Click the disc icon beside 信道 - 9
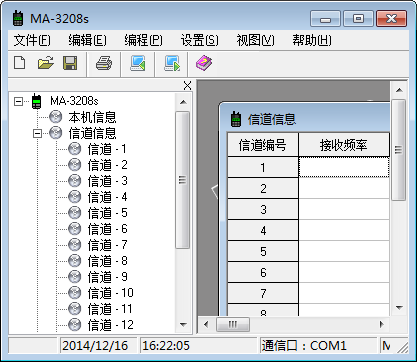The image size is (417, 362). [75, 277]
